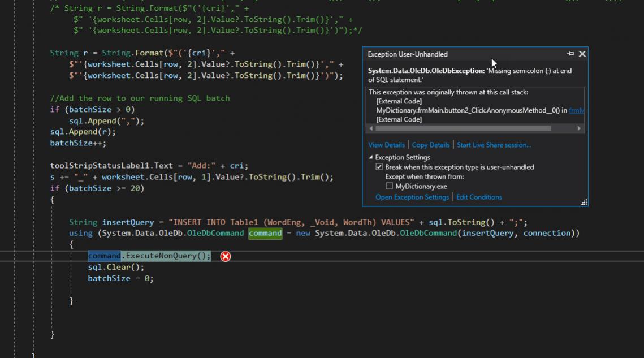
Task: Click 'toolStripStatusLabel1.Text' in the code
Action: (111, 166)
